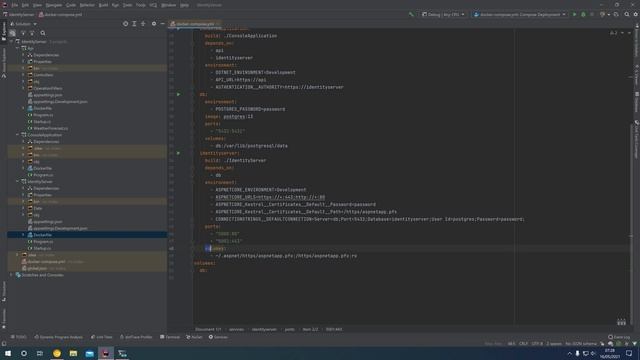The height and width of the screenshot is (360, 640).
Task: Open the Help menu
Action: 184,5
